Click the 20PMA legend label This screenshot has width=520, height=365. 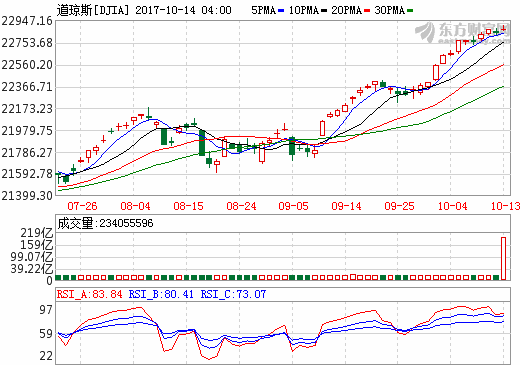pyautogui.click(x=347, y=10)
